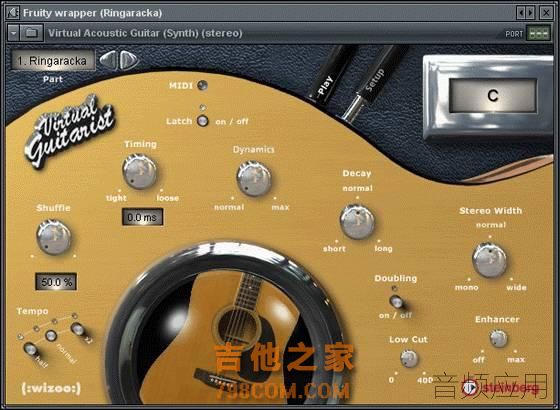This screenshot has height=410, width=560.
Task: Click the 50.0 % shuffle value field
Action: click(56, 282)
